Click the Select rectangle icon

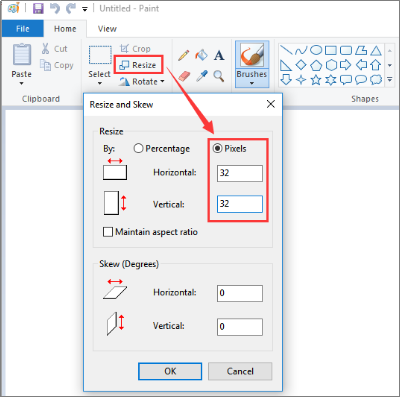pos(100,55)
